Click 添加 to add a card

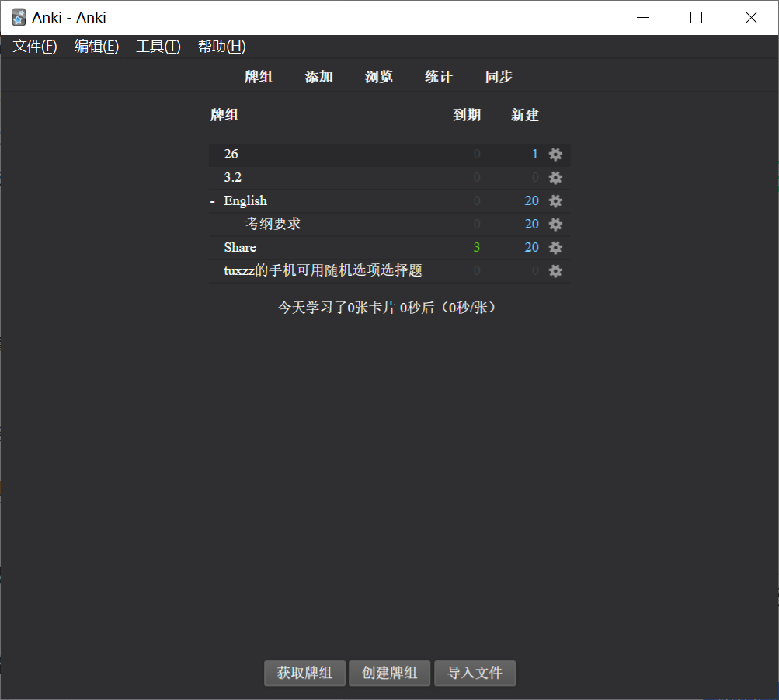click(x=318, y=76)
